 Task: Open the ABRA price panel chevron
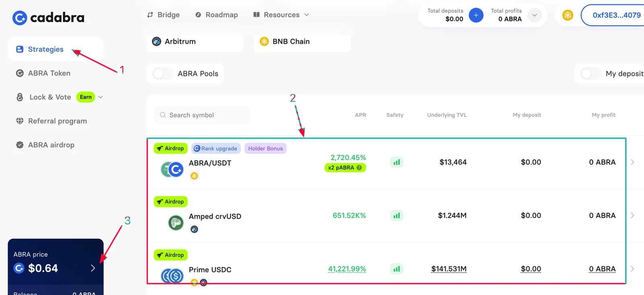93,268
